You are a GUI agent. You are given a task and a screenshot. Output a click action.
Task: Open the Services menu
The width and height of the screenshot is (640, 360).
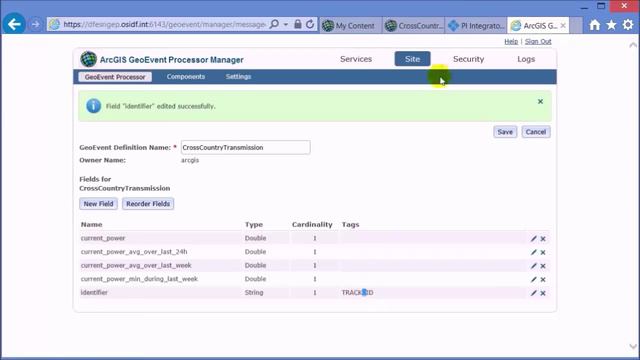tap(356, 59)
